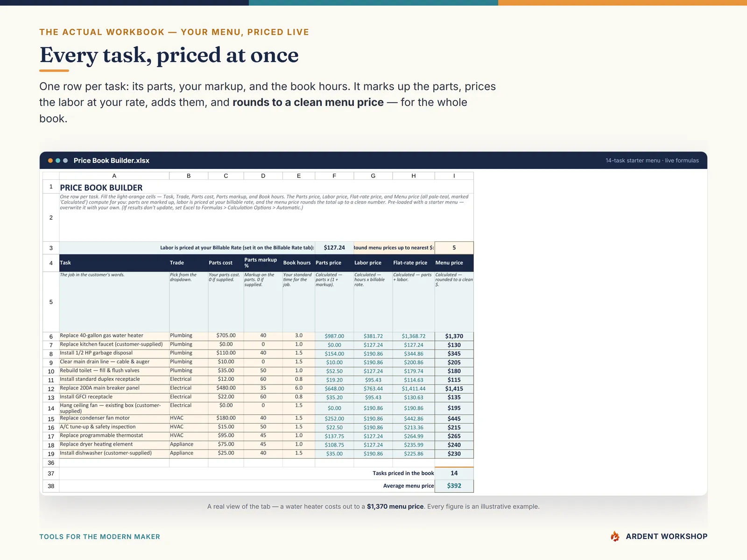
Task: Click 'Tasks priced in the book' label
Action: click(x=403, y=473)
